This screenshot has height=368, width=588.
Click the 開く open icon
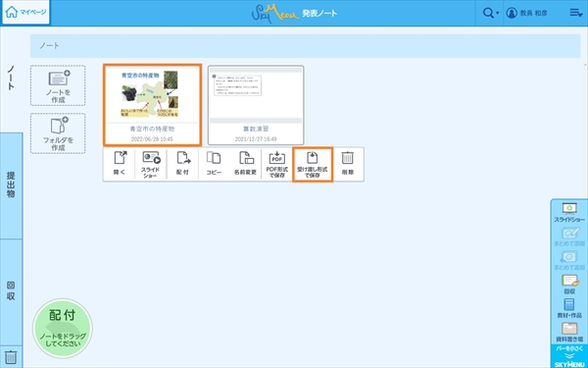(120, 164)
